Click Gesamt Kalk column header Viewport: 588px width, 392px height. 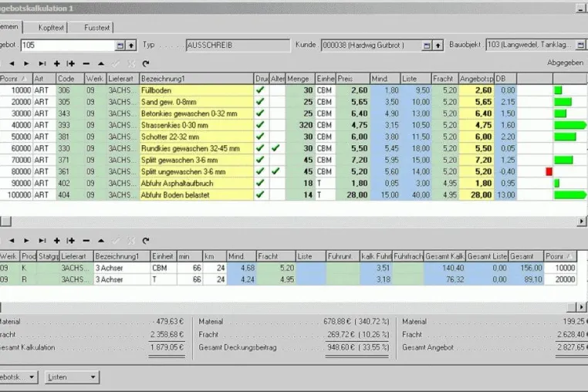coord(444,256)
